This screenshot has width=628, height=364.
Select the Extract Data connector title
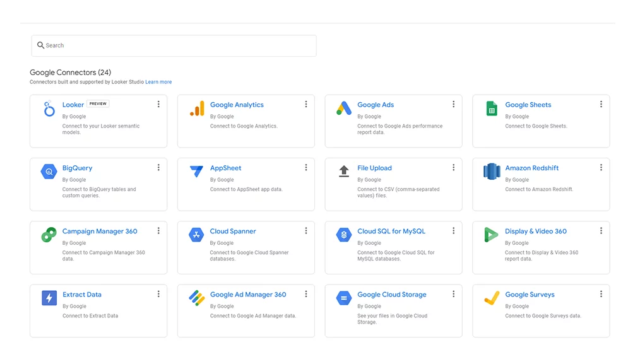pos(81,295)
